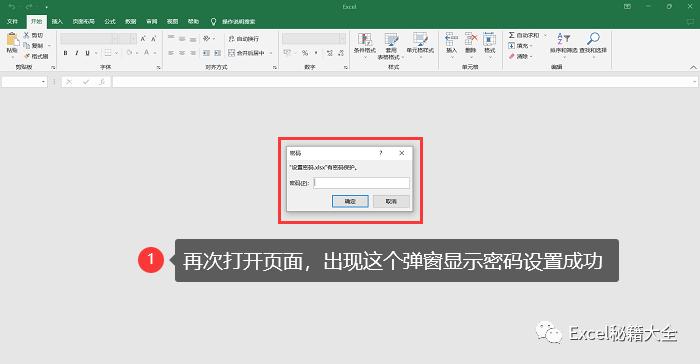Image resolution: width=700 pixels, height=364 pixels.
Task: Click the text orientation icon
Action: point(206,39)
